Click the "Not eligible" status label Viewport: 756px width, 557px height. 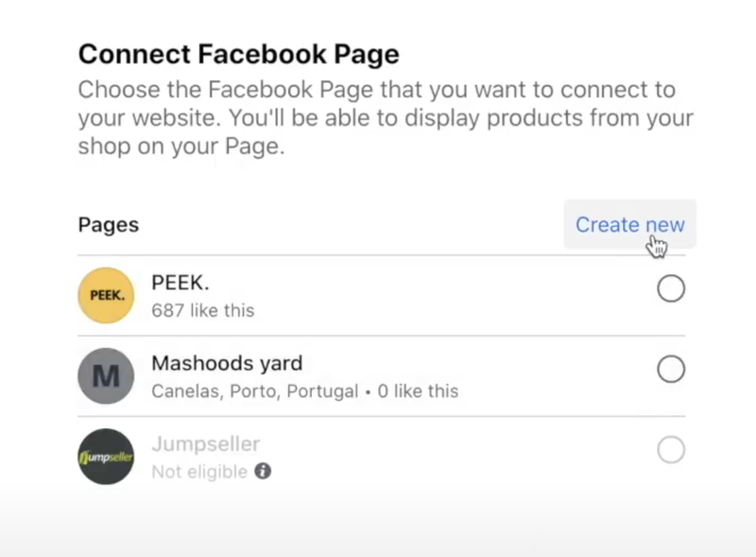(x=199, y=472)
